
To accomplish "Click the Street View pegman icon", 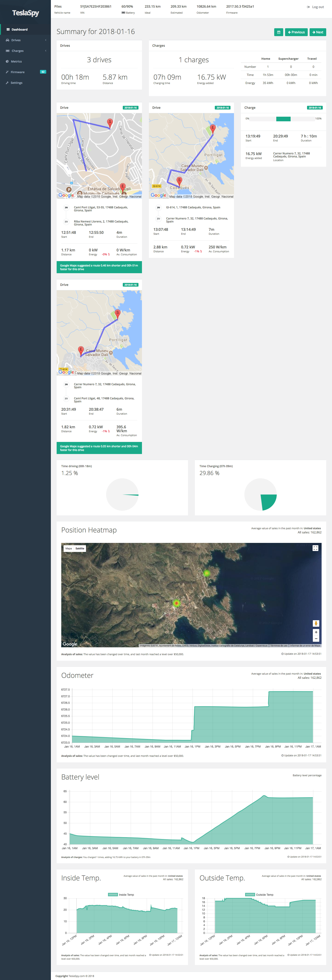I will [x=316, y=623].
